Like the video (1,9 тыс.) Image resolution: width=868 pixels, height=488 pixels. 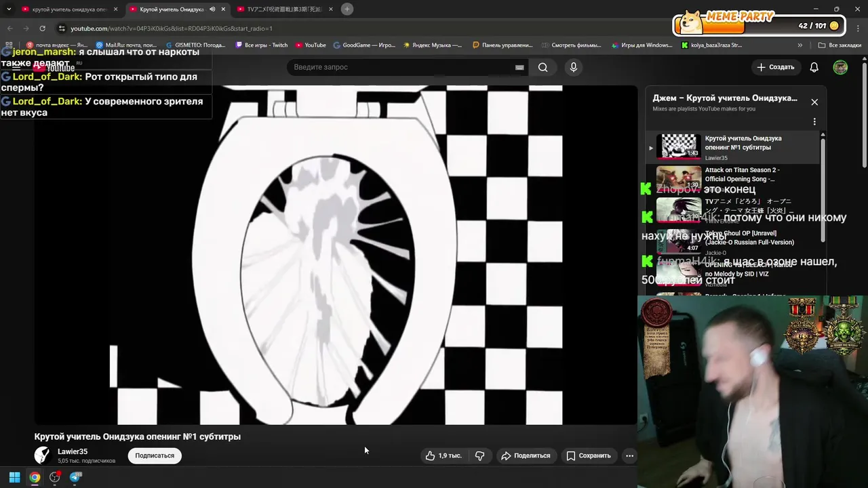(443, 455)
